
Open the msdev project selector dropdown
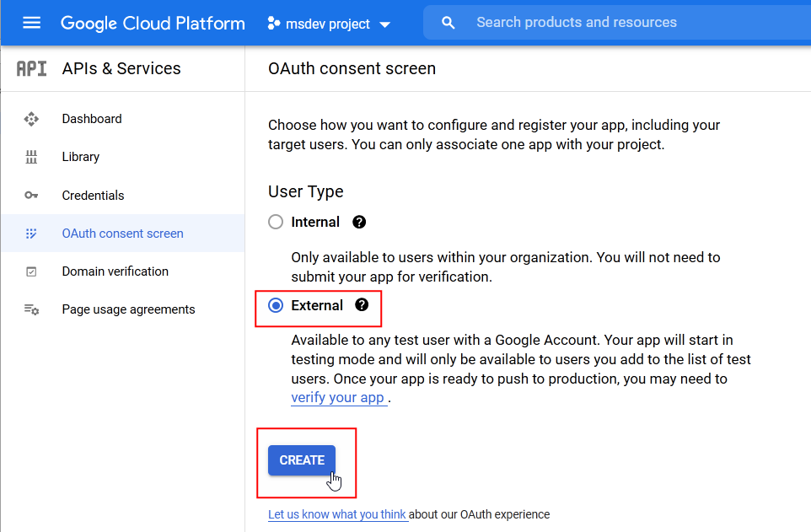click(329, 24)
